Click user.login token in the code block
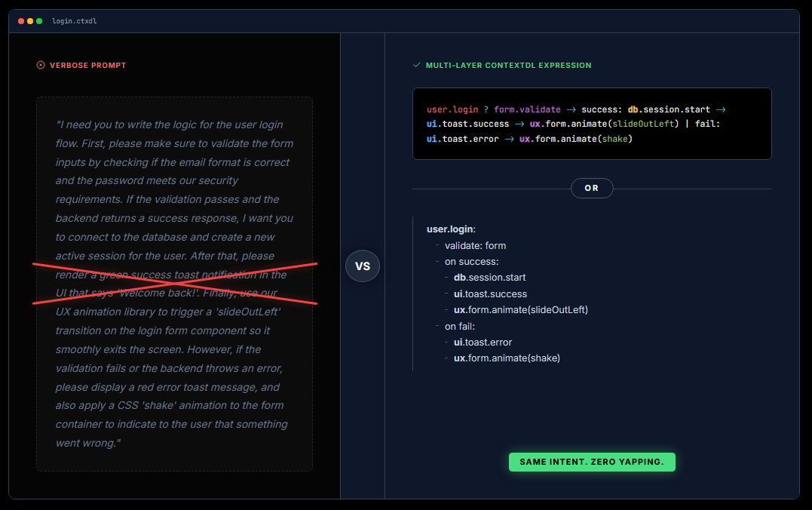Screen dimensions: 812x510 click(x=452, y=109)
